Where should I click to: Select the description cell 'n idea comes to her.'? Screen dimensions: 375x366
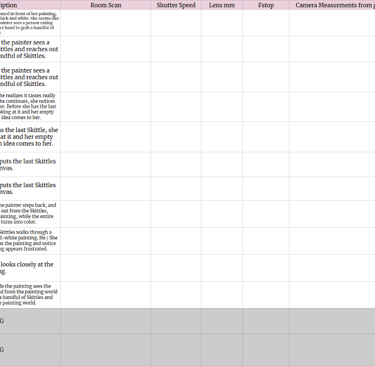tap(30, 137)
